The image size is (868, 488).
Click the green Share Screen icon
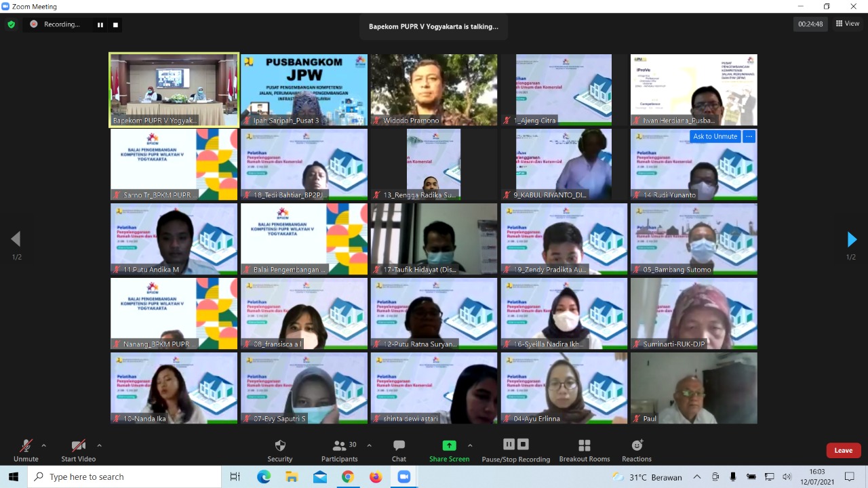449,445
